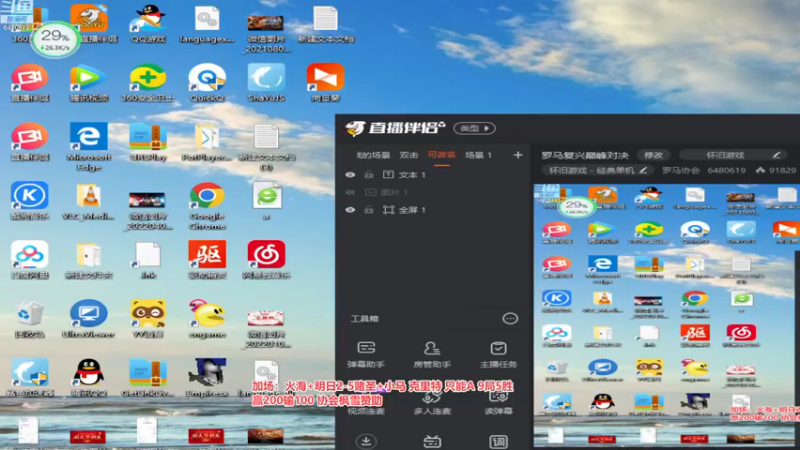Toggle the lock on the 文本 1 source
Image resolution: width=800 pixels, height=450 pixels.
tap(368, 174)
